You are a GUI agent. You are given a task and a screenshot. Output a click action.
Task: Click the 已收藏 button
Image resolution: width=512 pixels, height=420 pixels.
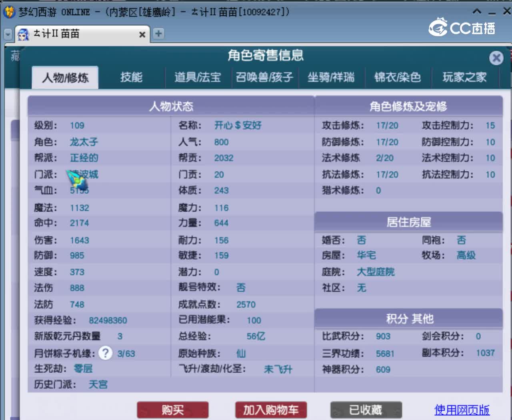(366, 410)
